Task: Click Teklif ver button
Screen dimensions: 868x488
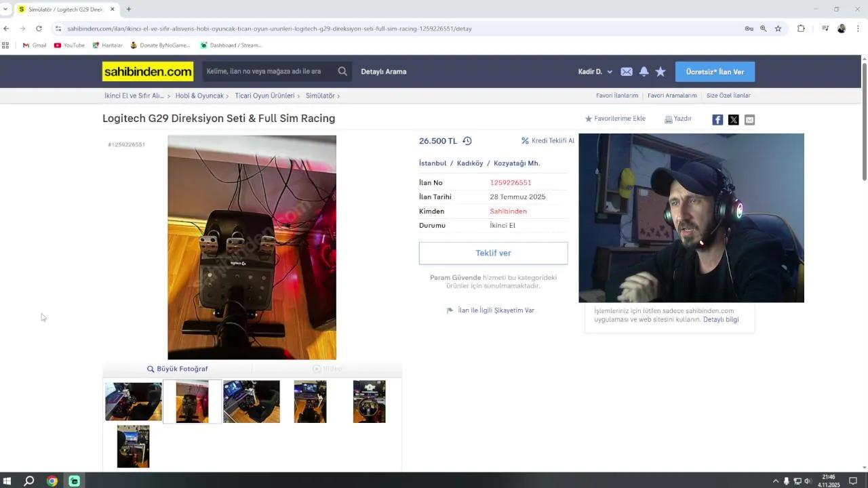Action: click(x=493, y=253)
